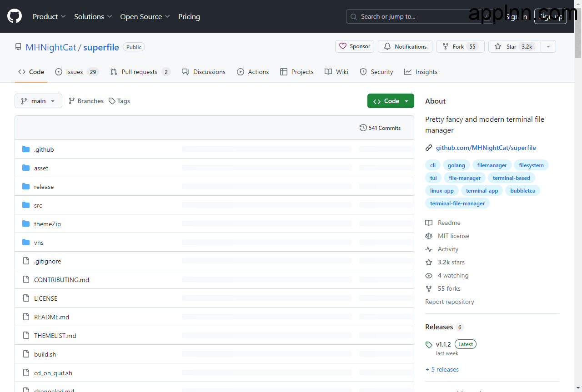This screenshot has height=392, width=582.
Task: Expand the main branch dropdown
Action: (38, 101)
